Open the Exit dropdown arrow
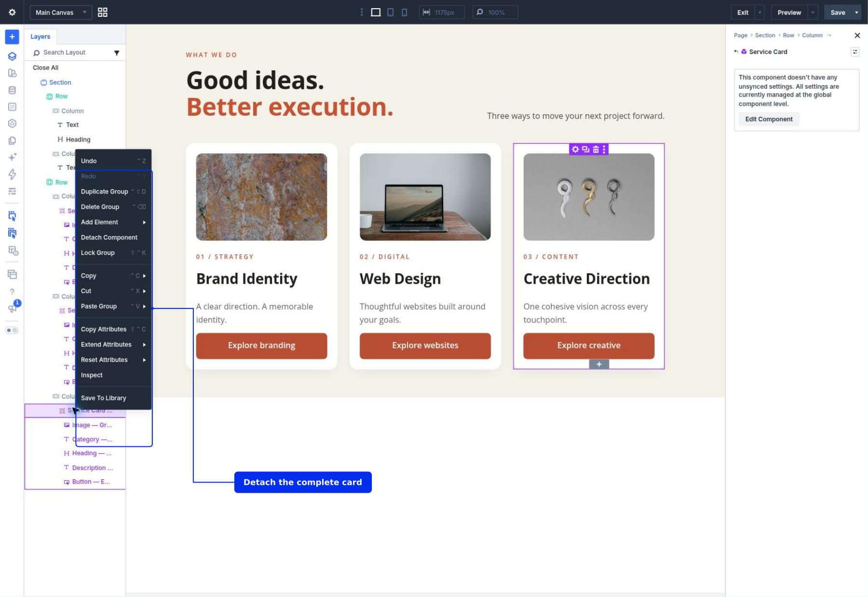868x597 pixels. click(760, 12)
